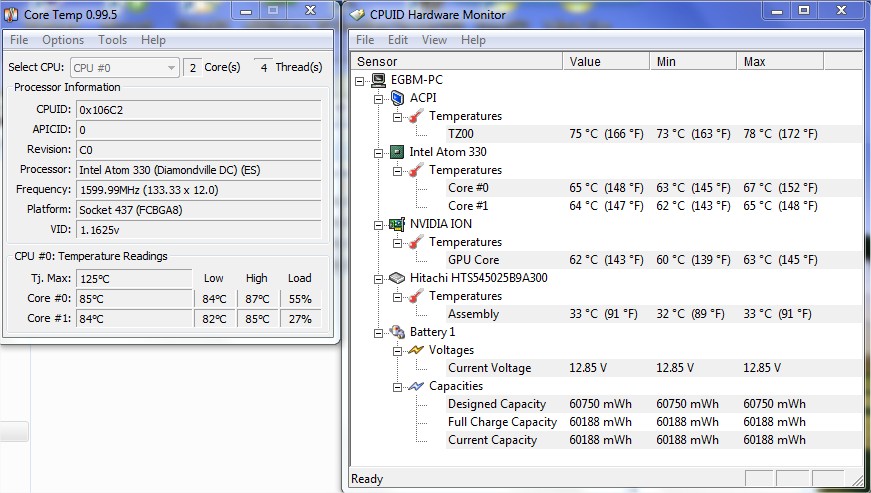Select the EGBM-PC computer icon
The image size is (871, 493).
tap(378, 81)
